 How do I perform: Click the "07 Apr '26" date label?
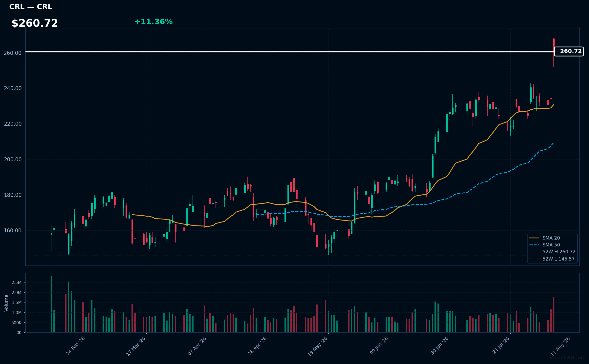(197, 346)
